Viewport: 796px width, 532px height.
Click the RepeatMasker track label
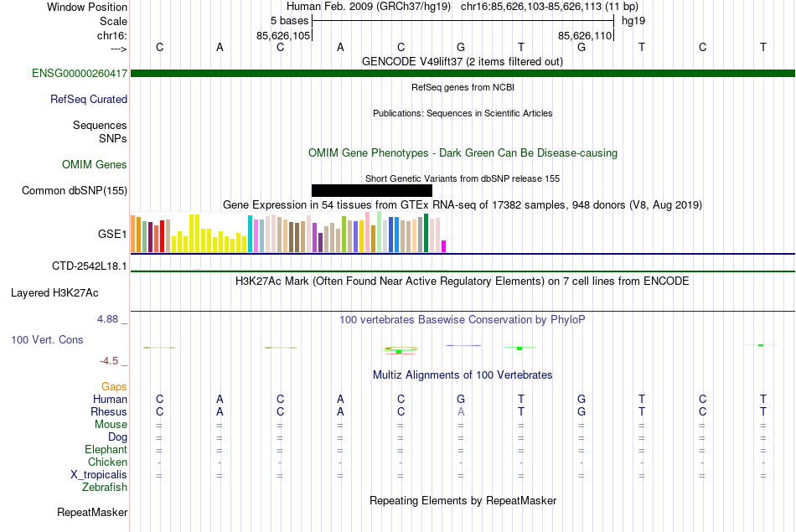point(92,513)
